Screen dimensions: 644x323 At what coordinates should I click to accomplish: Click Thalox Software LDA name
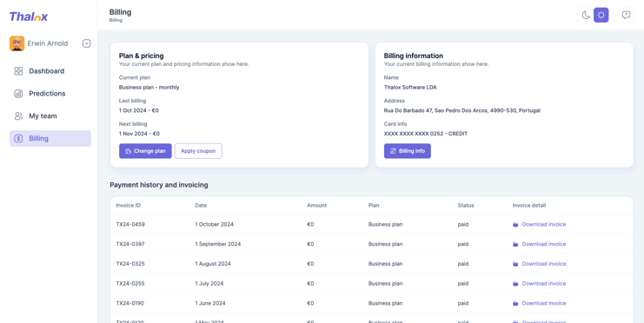pos(410,88)
